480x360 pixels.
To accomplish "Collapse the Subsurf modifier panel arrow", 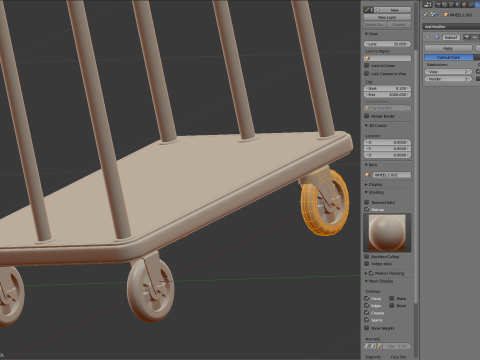I will click(x=427, y=37).
